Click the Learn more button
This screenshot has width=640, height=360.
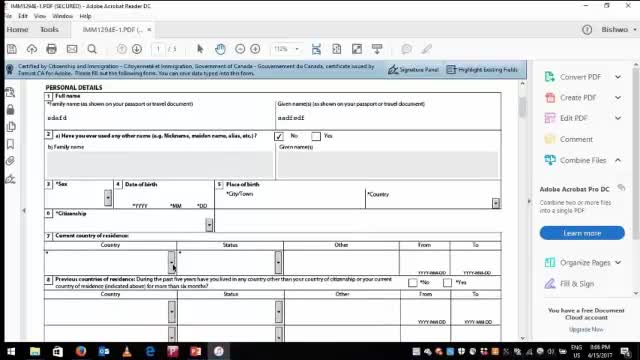coord(582,233)
